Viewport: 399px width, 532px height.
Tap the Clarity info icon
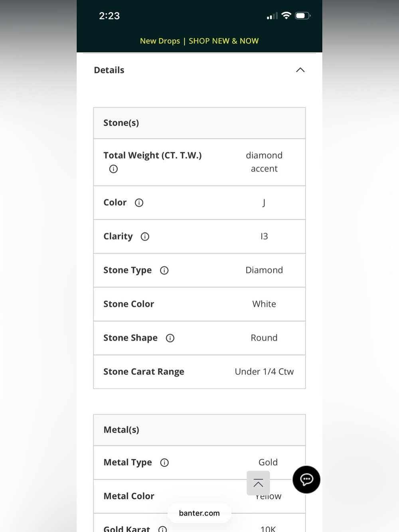pyautogui.click(x=145, y=237)
